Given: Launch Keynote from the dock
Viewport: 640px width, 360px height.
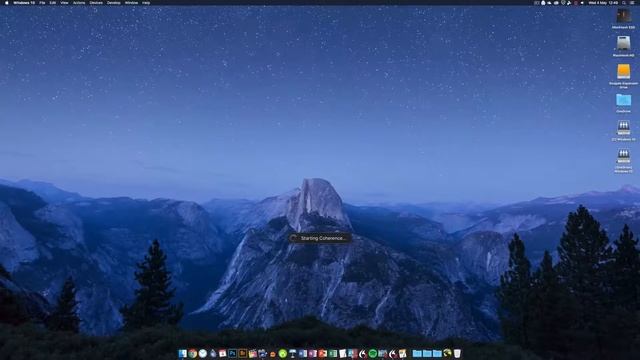Looking at the screenshot, I should (x=292, y=353).
